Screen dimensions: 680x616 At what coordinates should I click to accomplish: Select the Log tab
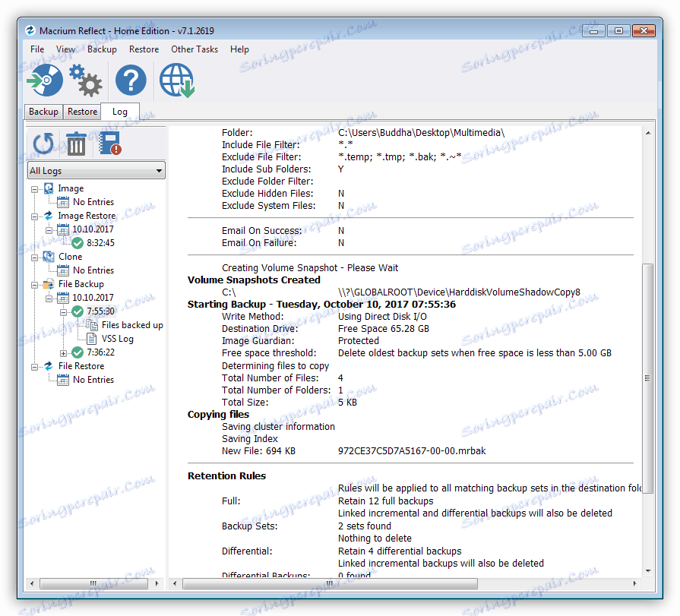tap(120, 112)
